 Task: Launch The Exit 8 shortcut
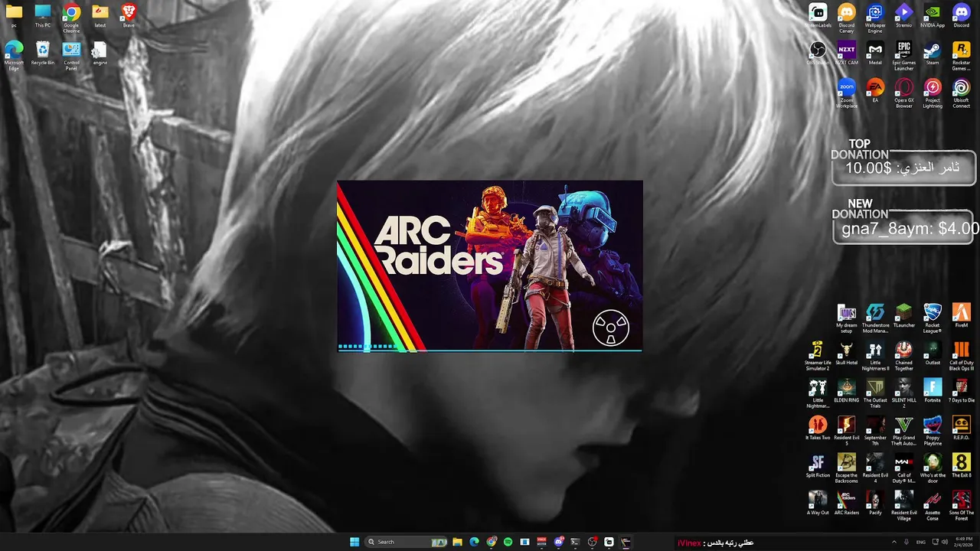click(961, 465)
